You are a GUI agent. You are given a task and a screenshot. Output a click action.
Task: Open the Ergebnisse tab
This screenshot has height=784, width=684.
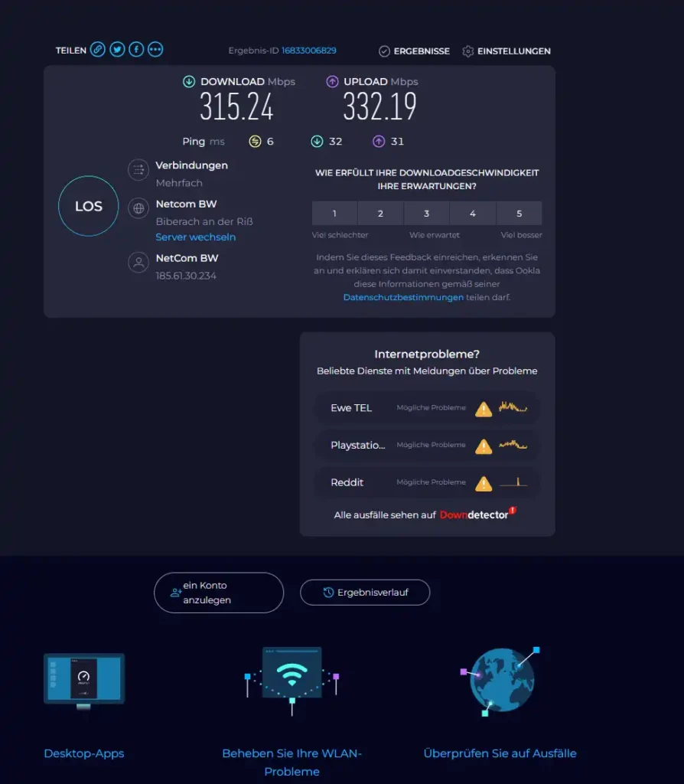pyautogui.click(x=414, y=51)
